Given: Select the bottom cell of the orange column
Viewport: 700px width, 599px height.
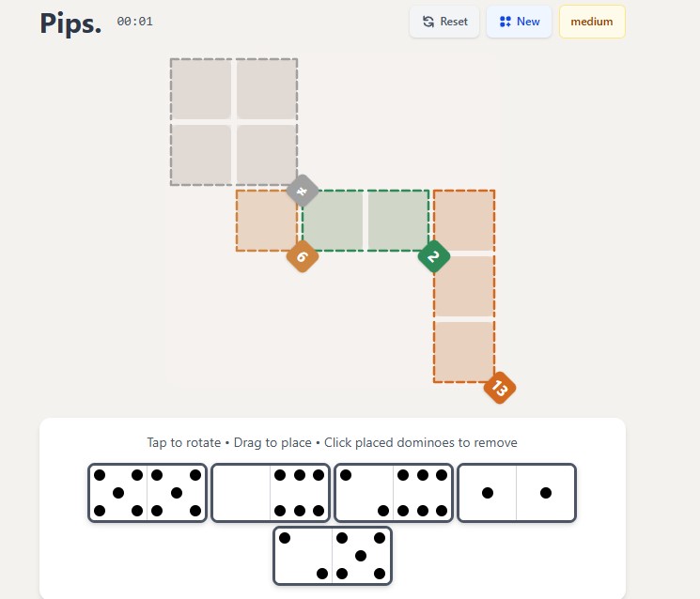Looking at the screenshot, I should click(464, 352).
